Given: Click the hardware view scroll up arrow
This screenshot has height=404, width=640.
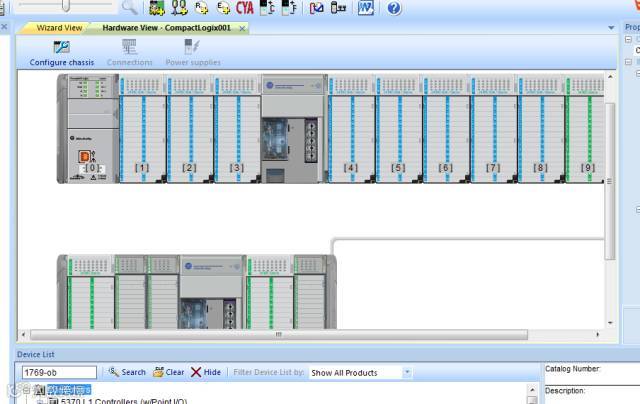Looking at the screenshot, I should (x=610, y=76).
